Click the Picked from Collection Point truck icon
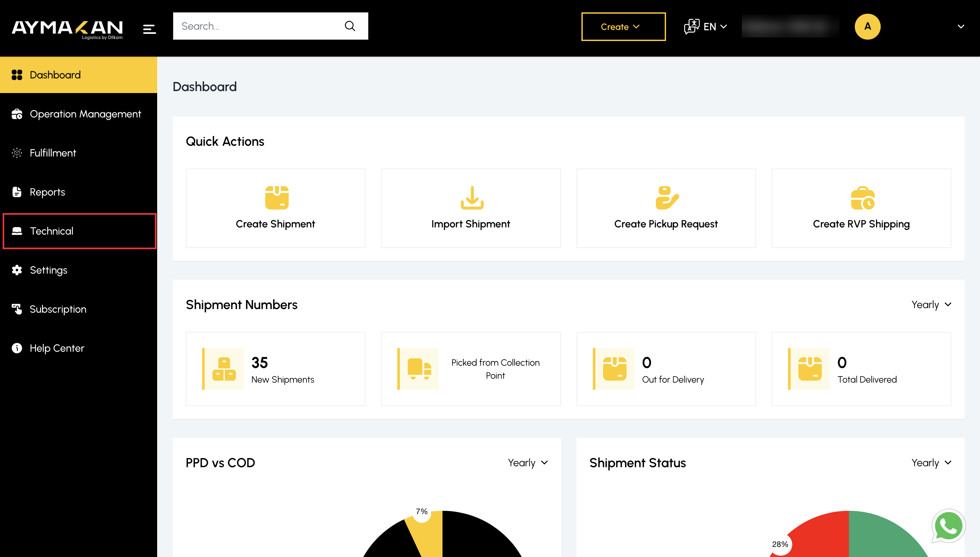 tap(419, 369)
